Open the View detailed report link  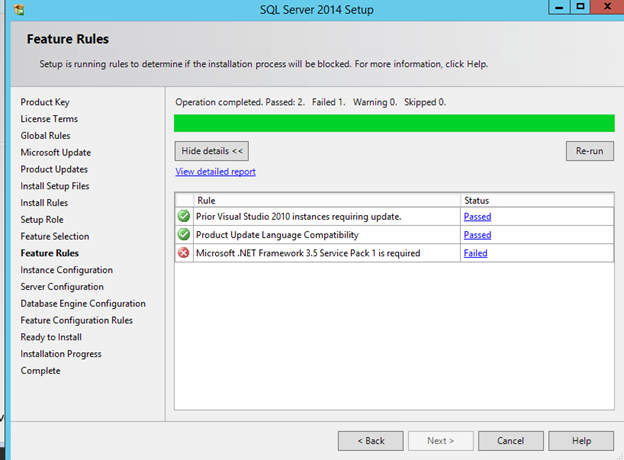215,172
